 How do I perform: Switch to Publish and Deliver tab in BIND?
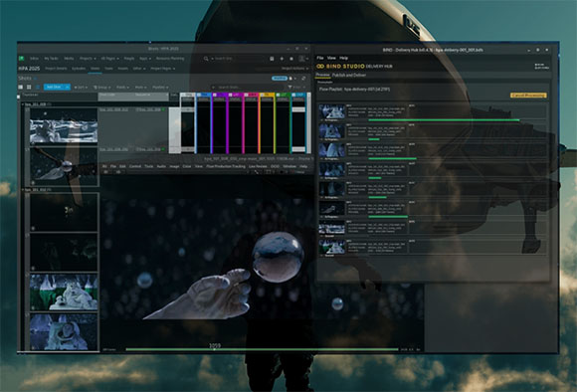coord(349,75)
